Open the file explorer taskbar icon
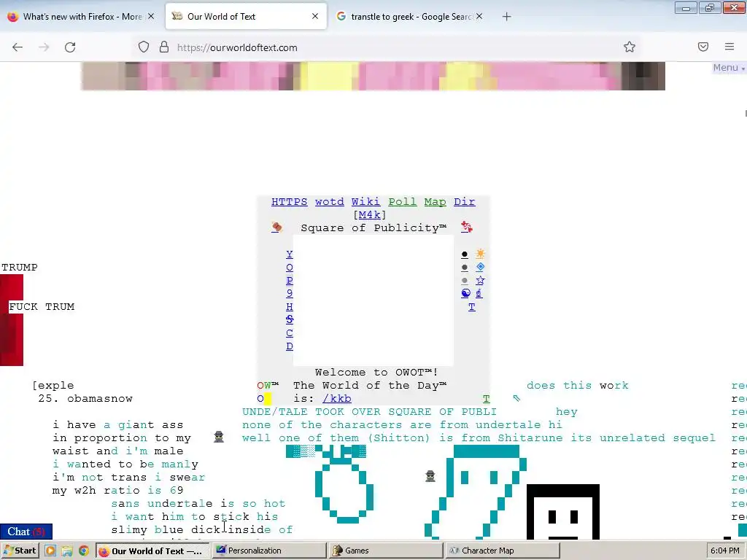 pyautogui.click(x=66, y=551)
